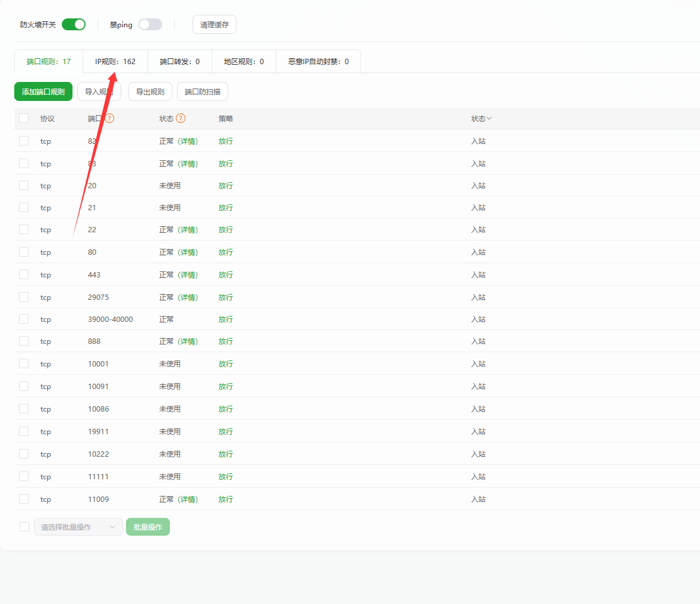Open the 恶意IP自动封禁 tab
The image size is (700, 604).
[319, 61]
